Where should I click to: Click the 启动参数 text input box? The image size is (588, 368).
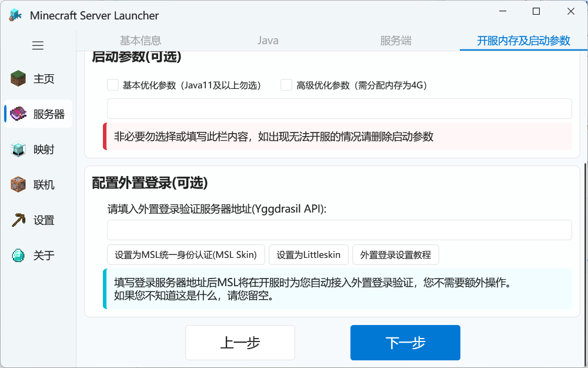pos(339,109)
